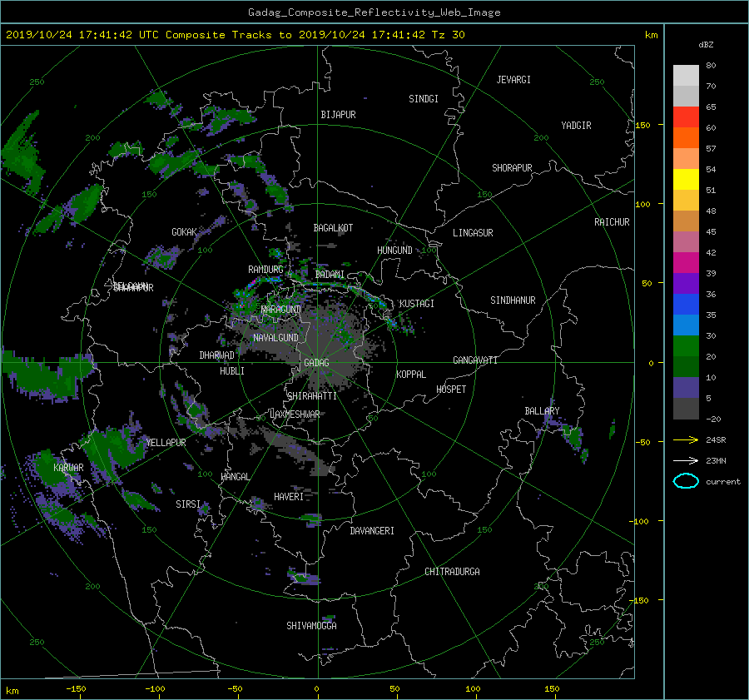Viewport: 749px width, 700px height.
Task: Click the -150 tick on bottom axis
Action: tap(76, 689)
